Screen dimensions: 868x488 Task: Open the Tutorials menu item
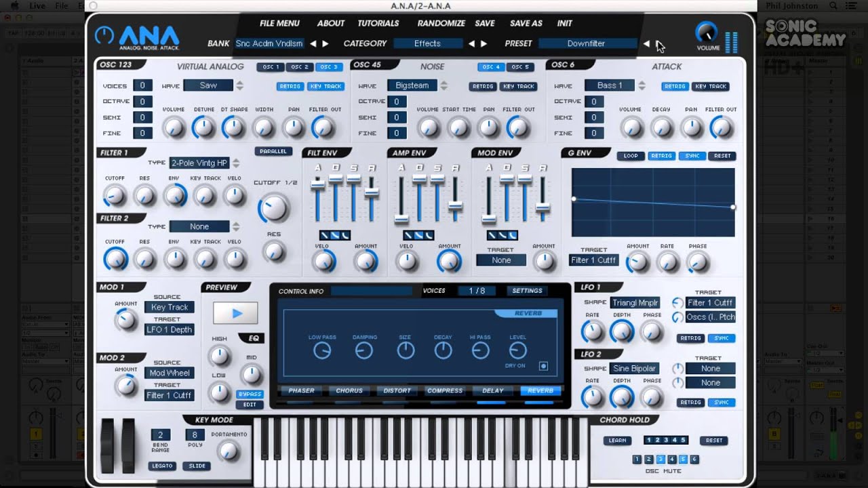[x=378, y=23]
